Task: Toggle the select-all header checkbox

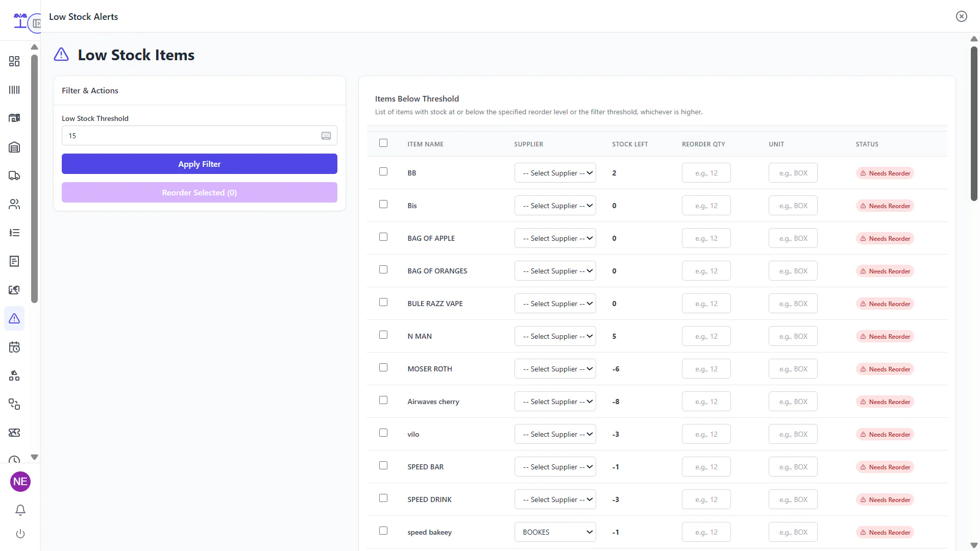Action: (383, 143)
